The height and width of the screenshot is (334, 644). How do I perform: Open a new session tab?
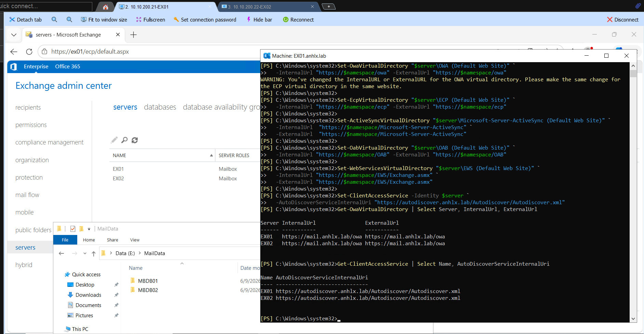click(x=328, y=6)
